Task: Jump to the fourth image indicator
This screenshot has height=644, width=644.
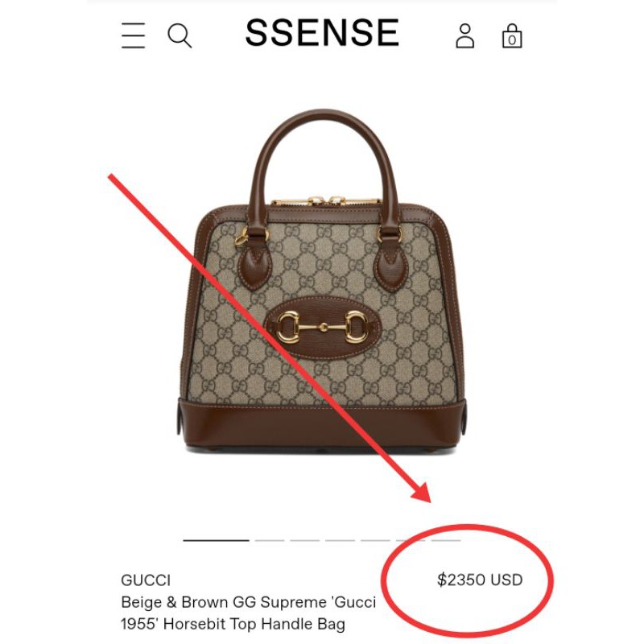Action: pos(340,540)
